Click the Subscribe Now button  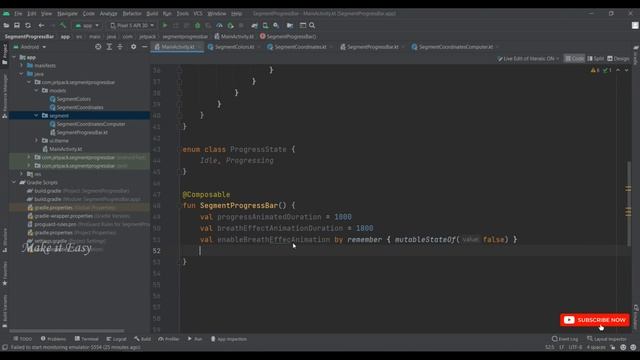coord(595,320)
